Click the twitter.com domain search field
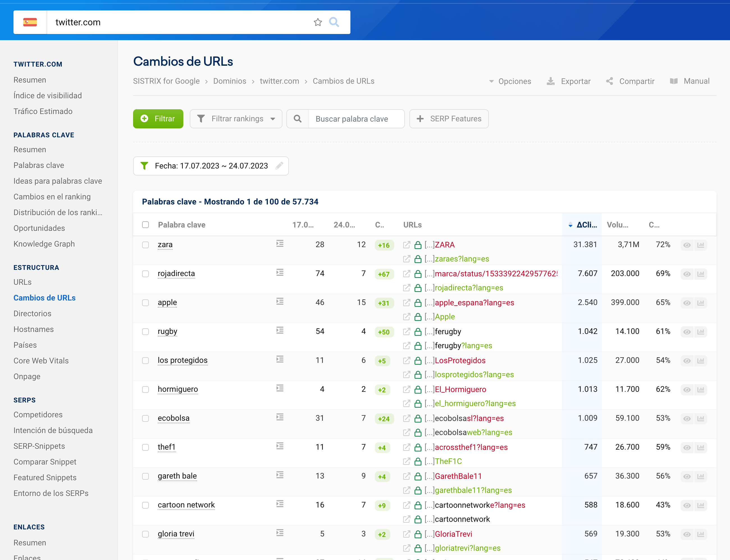 tap(180, 22)
